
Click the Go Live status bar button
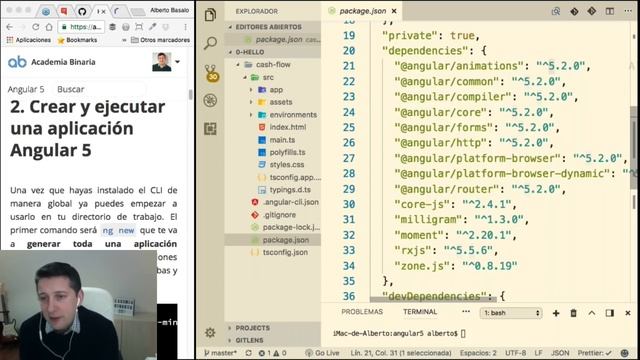pos(322,353)
